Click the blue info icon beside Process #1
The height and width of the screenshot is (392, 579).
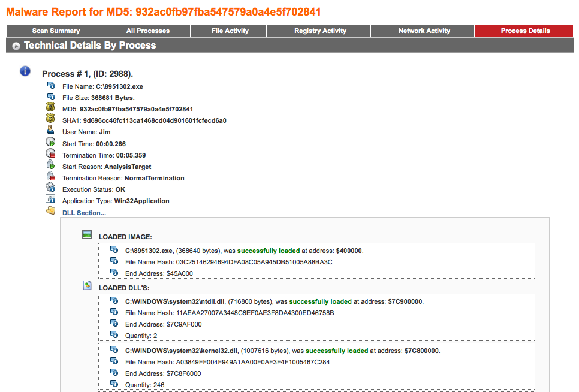tap(25, 71)
